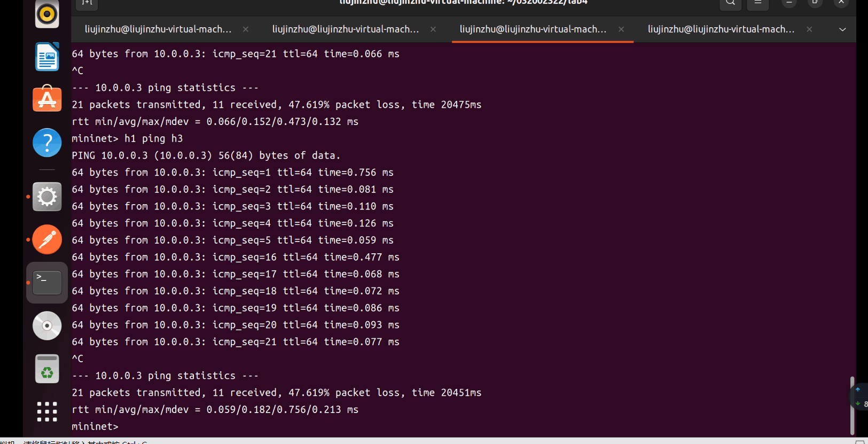Open the Trash icon in dock
Image resolution: width=868 pixels, height=444 pixels.
tap(47, 369)
